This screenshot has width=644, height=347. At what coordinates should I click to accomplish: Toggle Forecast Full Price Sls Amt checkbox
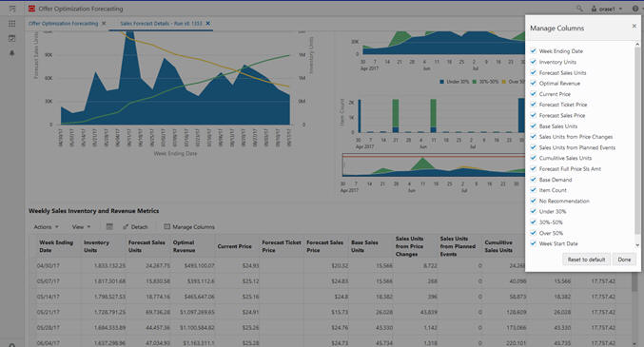point(533,168)
